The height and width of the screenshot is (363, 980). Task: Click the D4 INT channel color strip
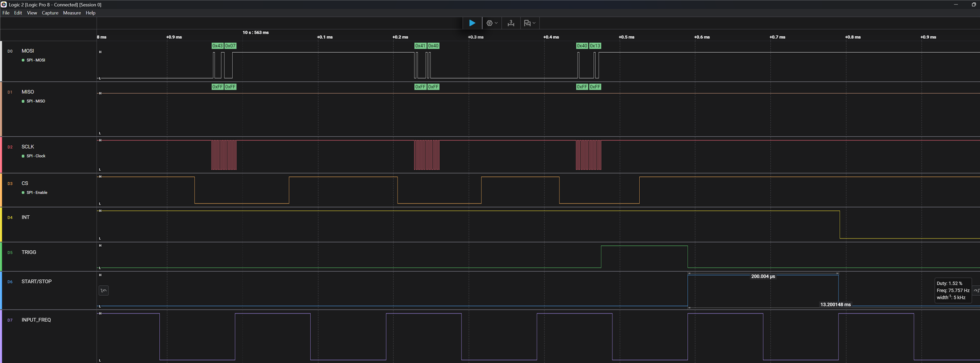pos(1,224)
